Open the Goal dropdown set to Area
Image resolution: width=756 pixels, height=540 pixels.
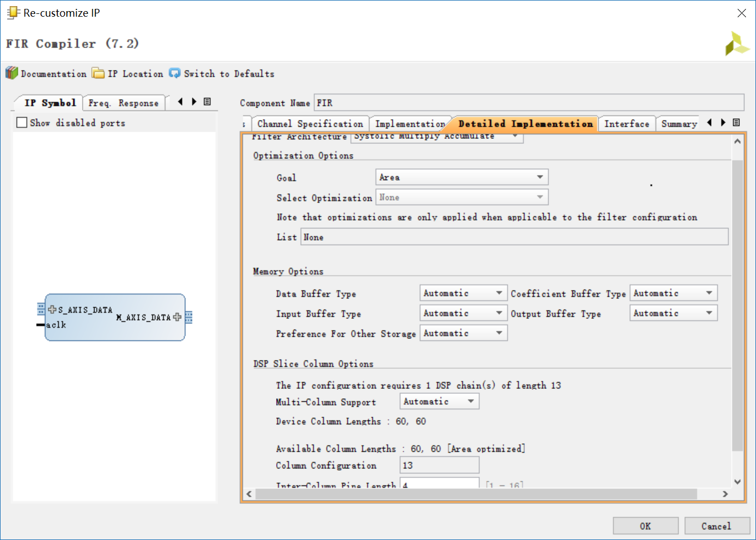462,177
